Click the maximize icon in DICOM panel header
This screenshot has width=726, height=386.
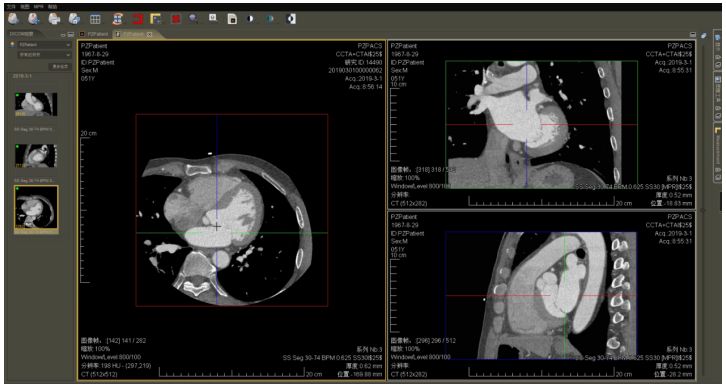pyautogui.click(x=70, y=35)
